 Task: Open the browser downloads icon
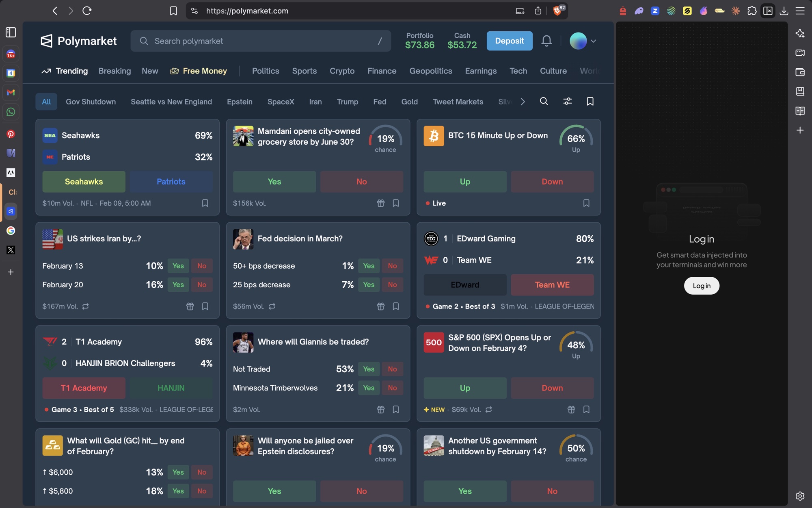point(784,11)
